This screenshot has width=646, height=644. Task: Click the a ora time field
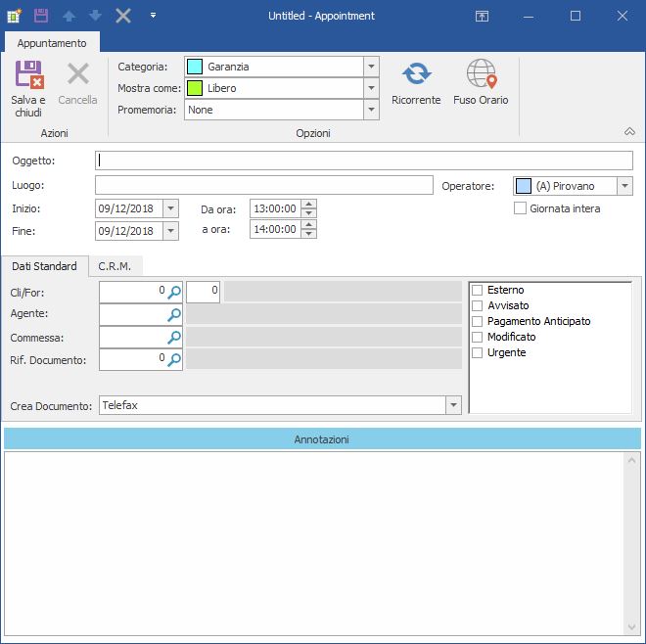276,229
